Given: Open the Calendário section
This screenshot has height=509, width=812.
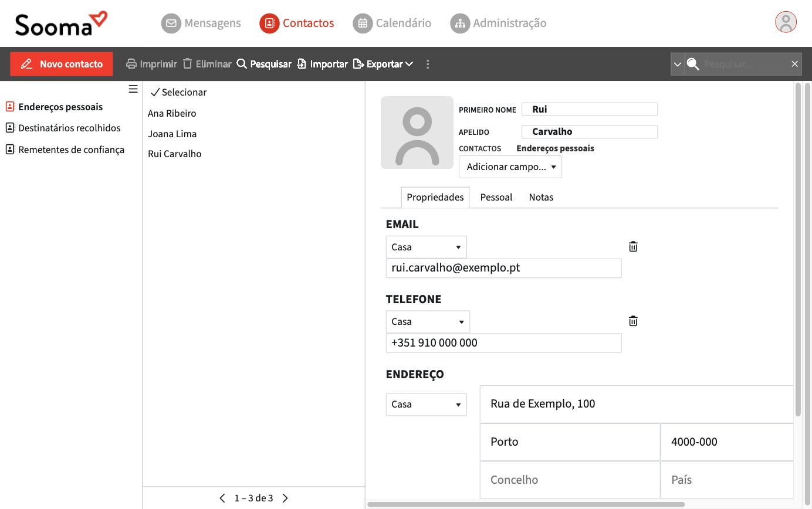Looking at the screenshot, I should 392,23.
